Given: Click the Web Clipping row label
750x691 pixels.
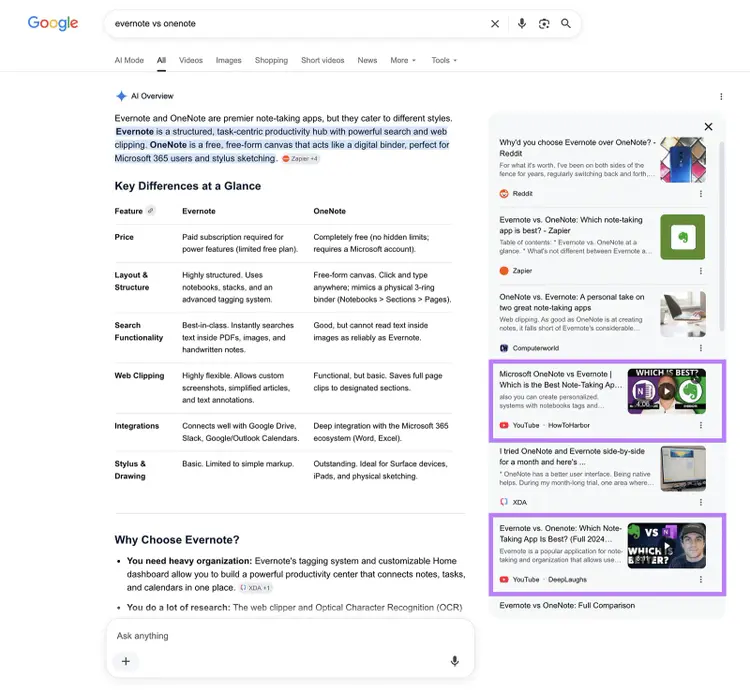Looking at the screenshot, I should point(139,375).
